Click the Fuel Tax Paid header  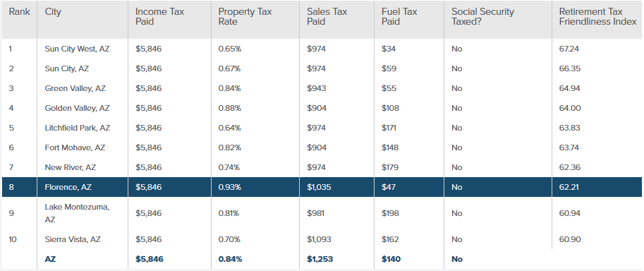tap(399, 17)
